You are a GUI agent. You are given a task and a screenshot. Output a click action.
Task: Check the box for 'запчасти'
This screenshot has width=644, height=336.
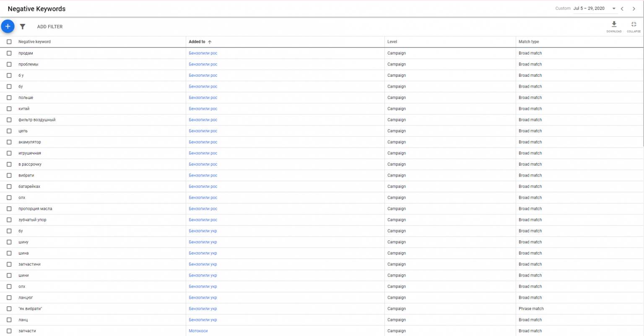click(x=9, y=331)
